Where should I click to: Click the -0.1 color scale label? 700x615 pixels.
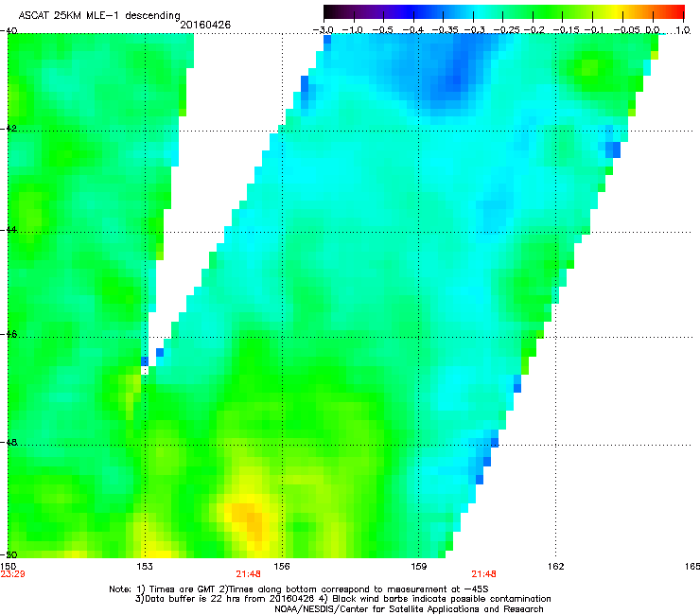pyautogui.click(x=594, y=30)
